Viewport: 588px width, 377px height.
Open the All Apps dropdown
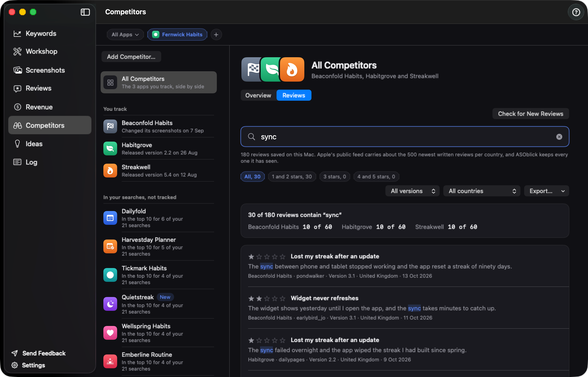(125, 34)
